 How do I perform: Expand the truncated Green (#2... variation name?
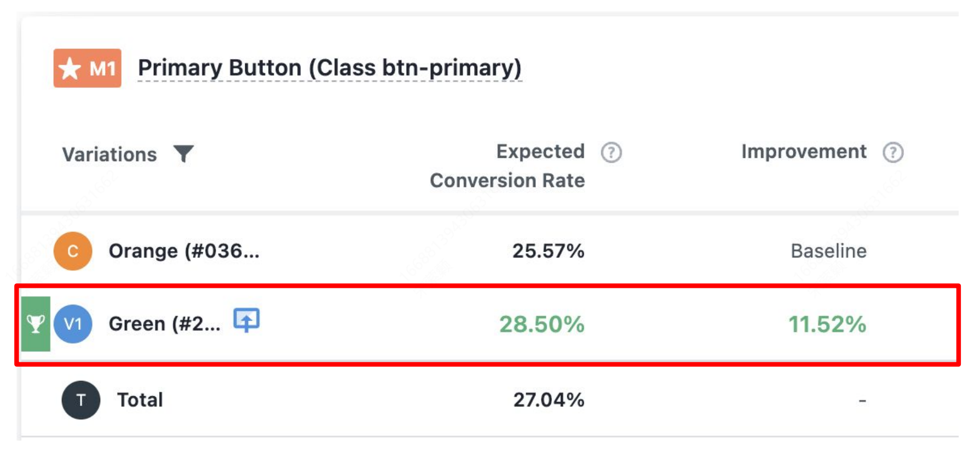point(164,323)
